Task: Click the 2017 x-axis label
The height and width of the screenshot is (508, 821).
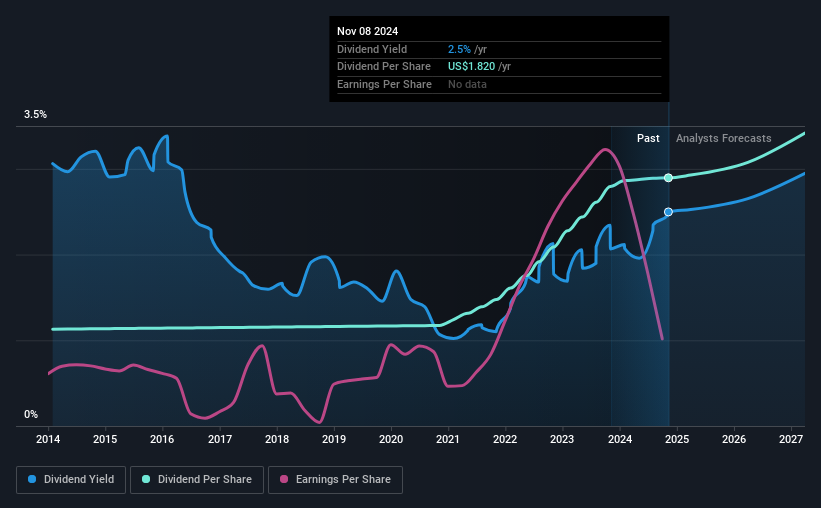Action: (220, 439)
